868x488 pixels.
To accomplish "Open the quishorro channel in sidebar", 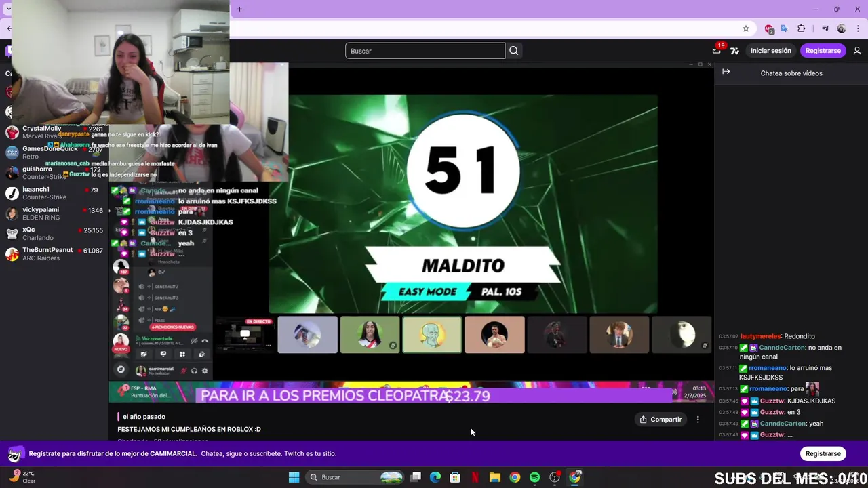I will pyautogui.click(x=54, y=173).
